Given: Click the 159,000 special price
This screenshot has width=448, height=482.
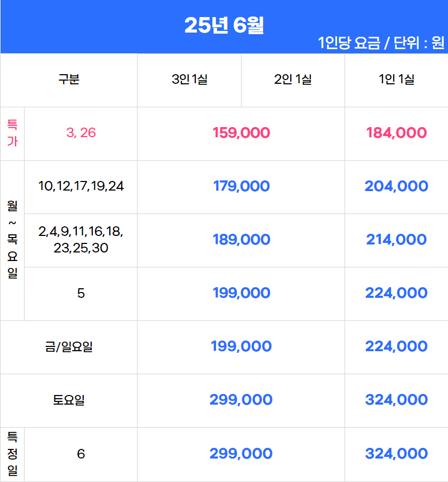Looking at the screenshot, I should coord(241,133).
